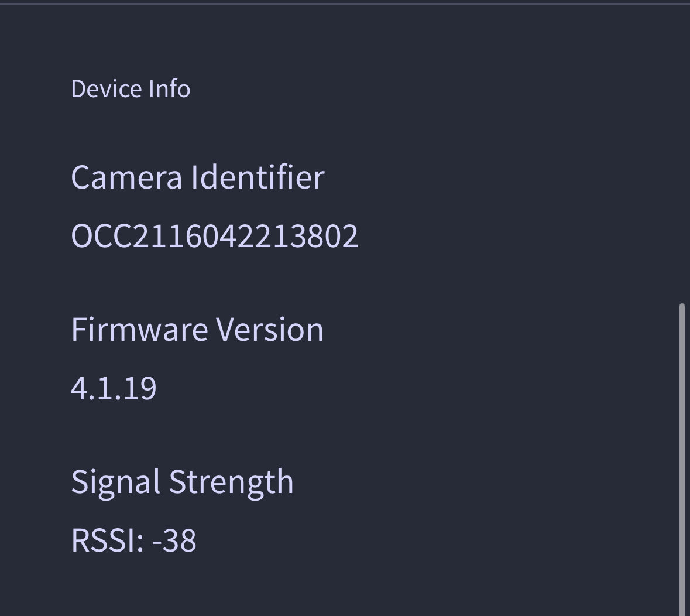The image size is (690, 616).
Task: Click the word Version in Firmware Version
Action: (270, 328)
